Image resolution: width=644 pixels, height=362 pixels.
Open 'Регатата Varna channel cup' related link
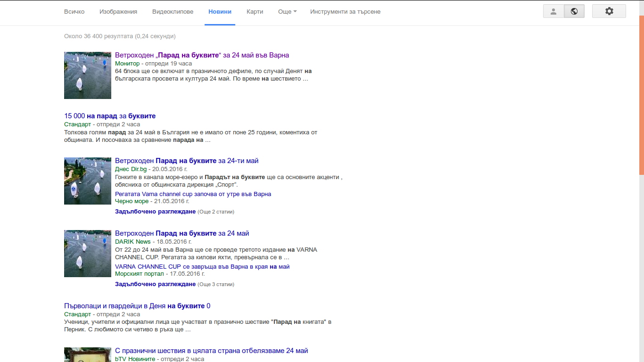click(x=193, y=194)
